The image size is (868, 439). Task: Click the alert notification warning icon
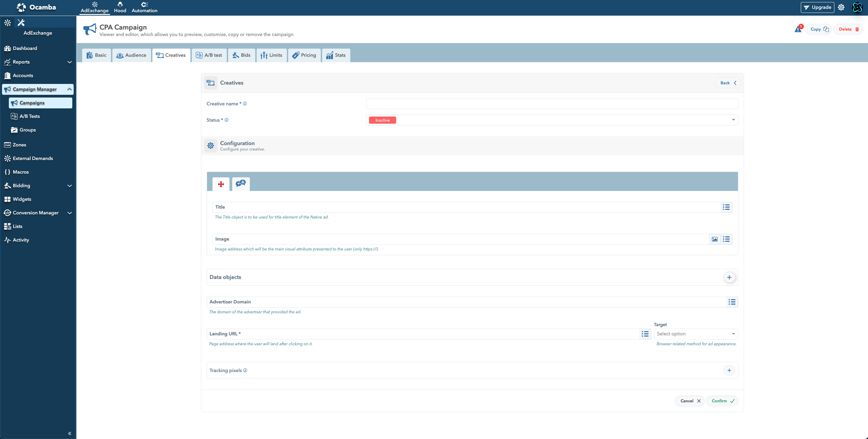[x=798, y=30]
